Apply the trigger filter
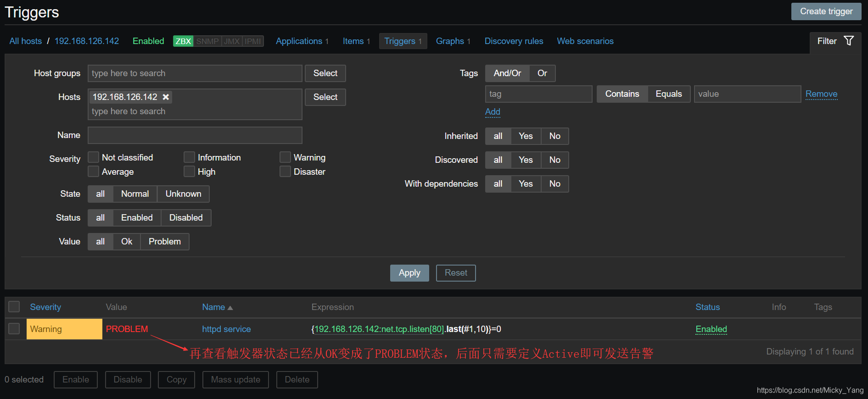Image resolution: width=868 pixels, height=399 pixels. tap(409, 273)
